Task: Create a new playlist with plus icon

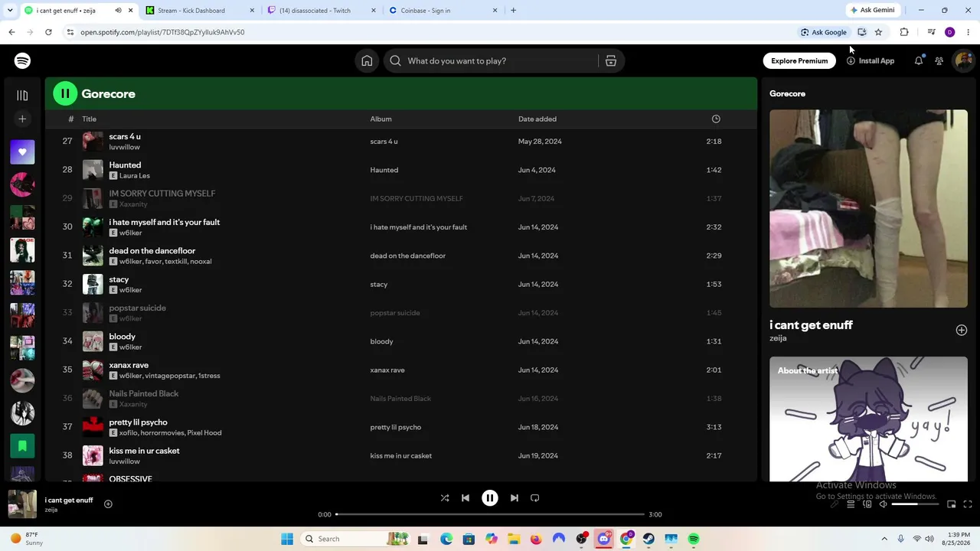Action: 22,119
